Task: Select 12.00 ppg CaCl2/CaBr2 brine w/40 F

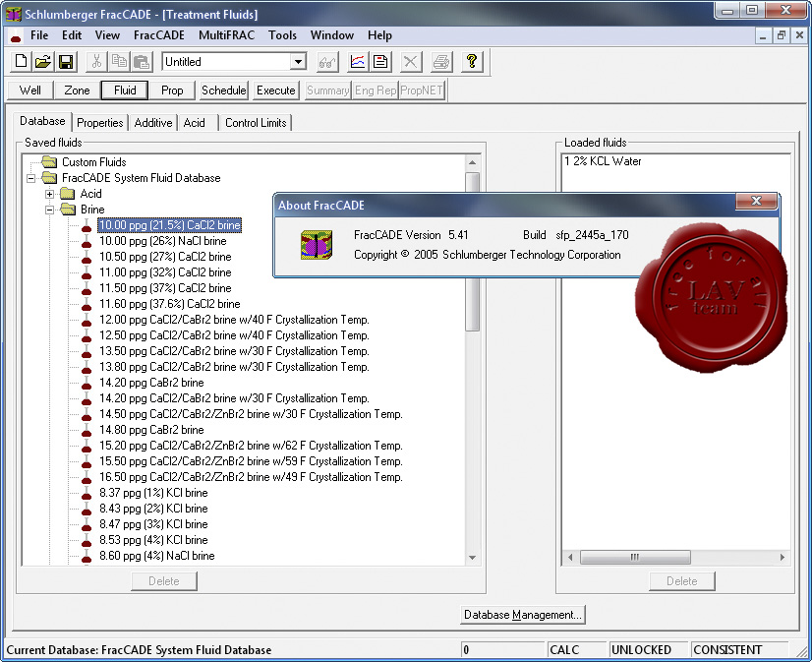Action: coord(234,320)
